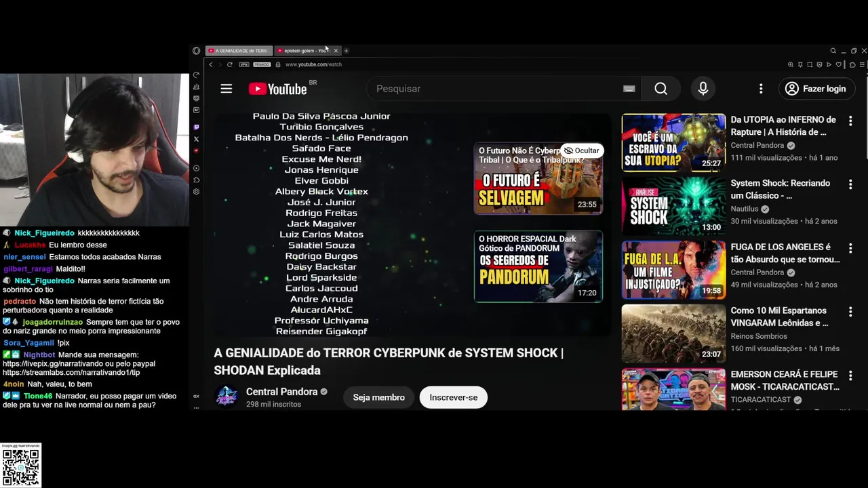
Task: Click the red circular sidebar icon below X
Action: (x=197, y=151)
